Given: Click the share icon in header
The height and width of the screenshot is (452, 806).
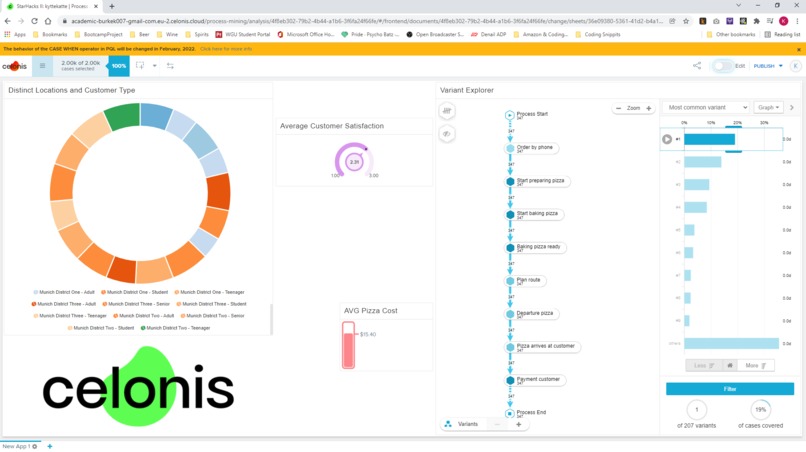Looking at the screenshot, I should pos(697,66).
